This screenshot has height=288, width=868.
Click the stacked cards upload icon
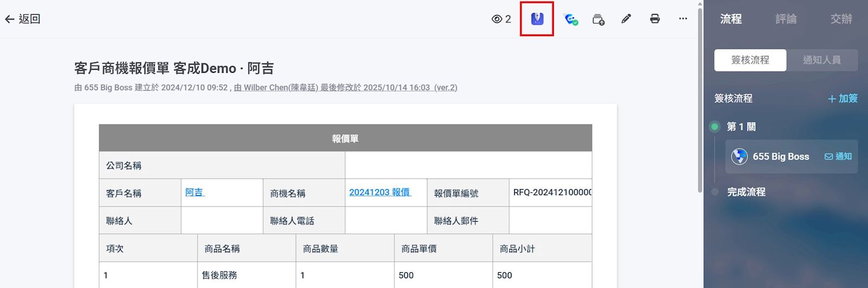(x=598, y=20)
